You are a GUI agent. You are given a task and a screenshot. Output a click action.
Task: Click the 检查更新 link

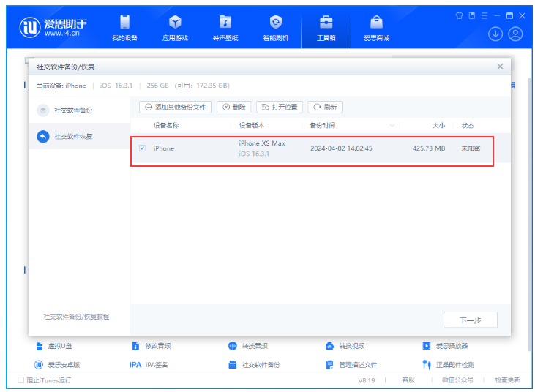(x=507, y=380)
